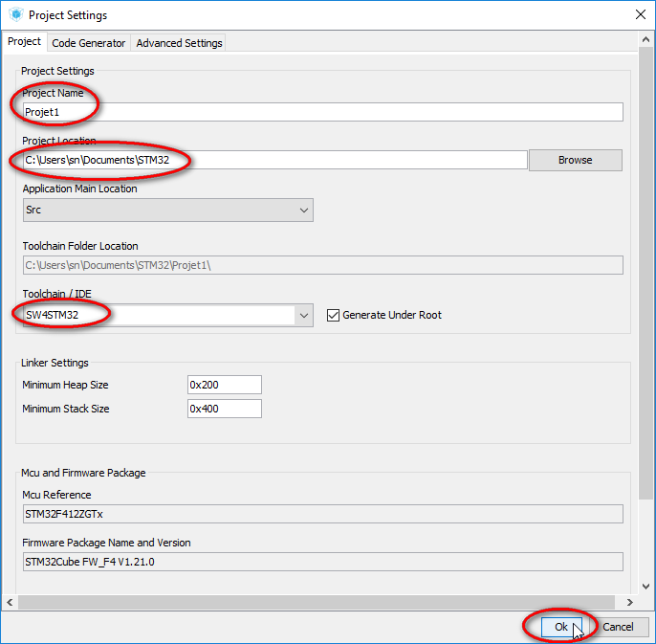This screenshot has width=656, height=644.
Task: Focus the Minimum Stack Size field
Action: click(225, 409)
